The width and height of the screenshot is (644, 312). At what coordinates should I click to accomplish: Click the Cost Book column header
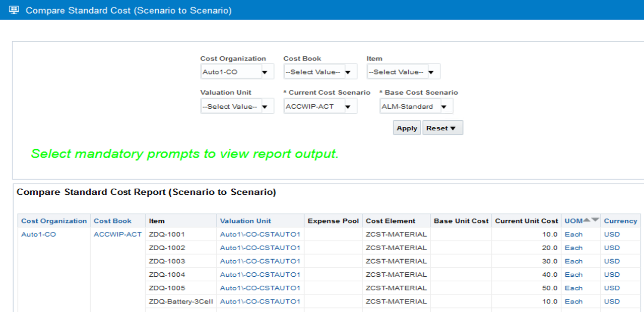[112, 221]
